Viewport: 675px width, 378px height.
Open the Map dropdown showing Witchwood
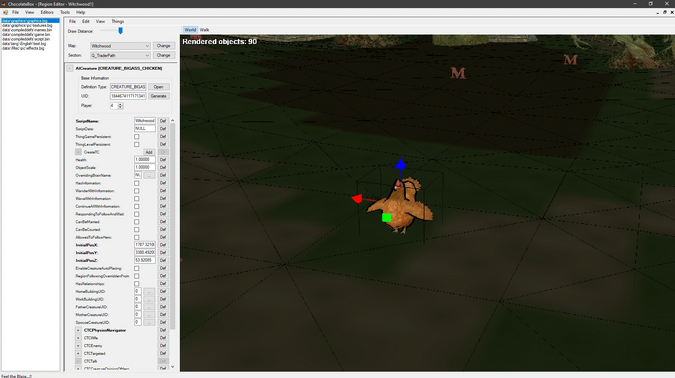point(120,46)
